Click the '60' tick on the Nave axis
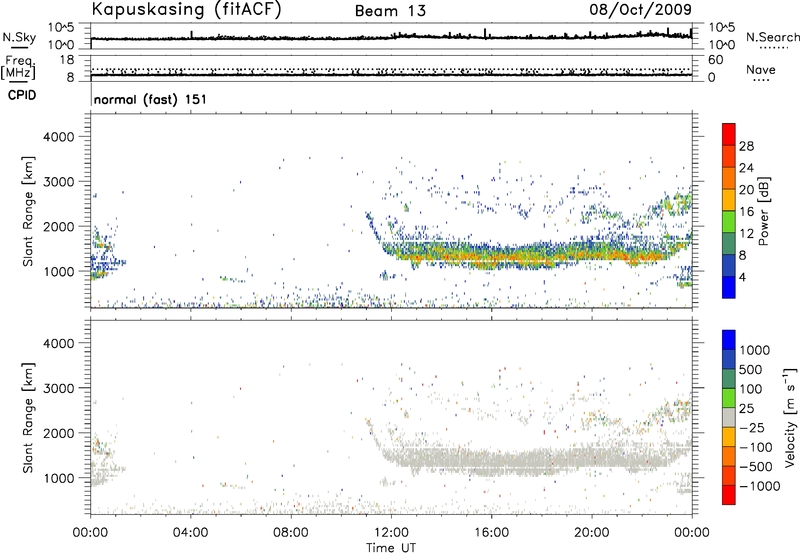Viewport: 800px width, 554px height. (715, 60)
